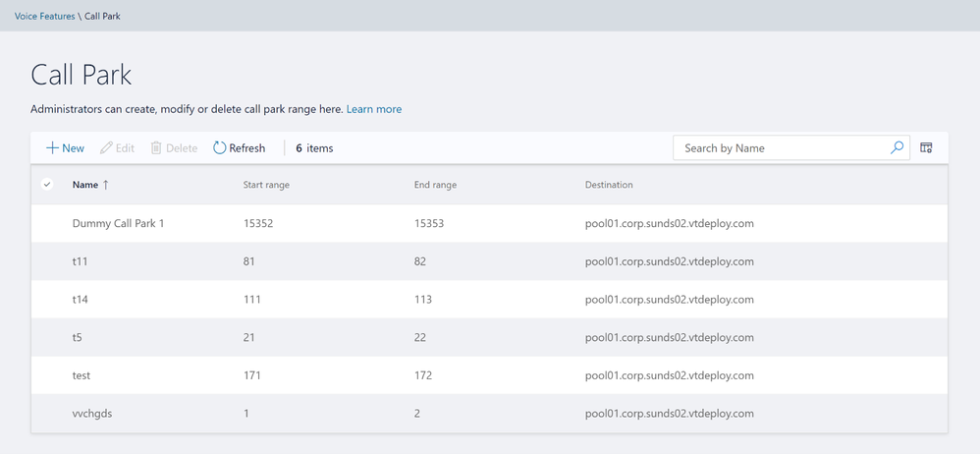Image resolution: width=980 pixels, height=454 pixels.
Task: Select the t14 call park row
Action: [81, 300]
